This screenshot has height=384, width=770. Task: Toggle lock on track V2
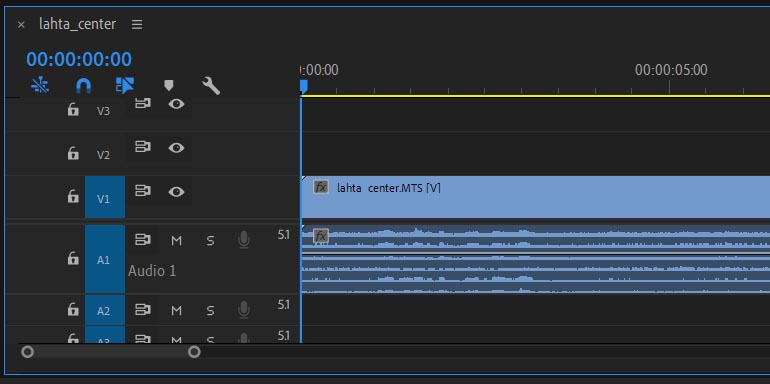click(73, 153)
